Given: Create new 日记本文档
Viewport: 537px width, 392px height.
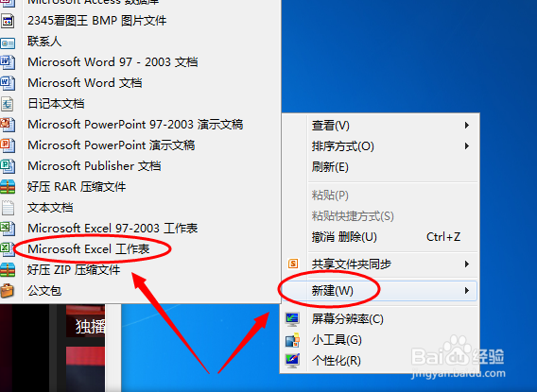Looking at the screenshot, I should click(56, 104).
